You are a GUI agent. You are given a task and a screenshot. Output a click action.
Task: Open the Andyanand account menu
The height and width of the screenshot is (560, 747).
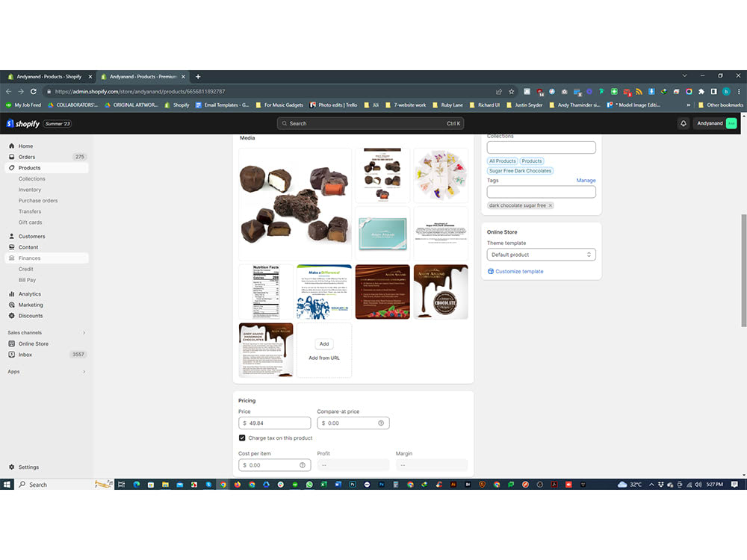pyautogui.click(x=716, y=123)
